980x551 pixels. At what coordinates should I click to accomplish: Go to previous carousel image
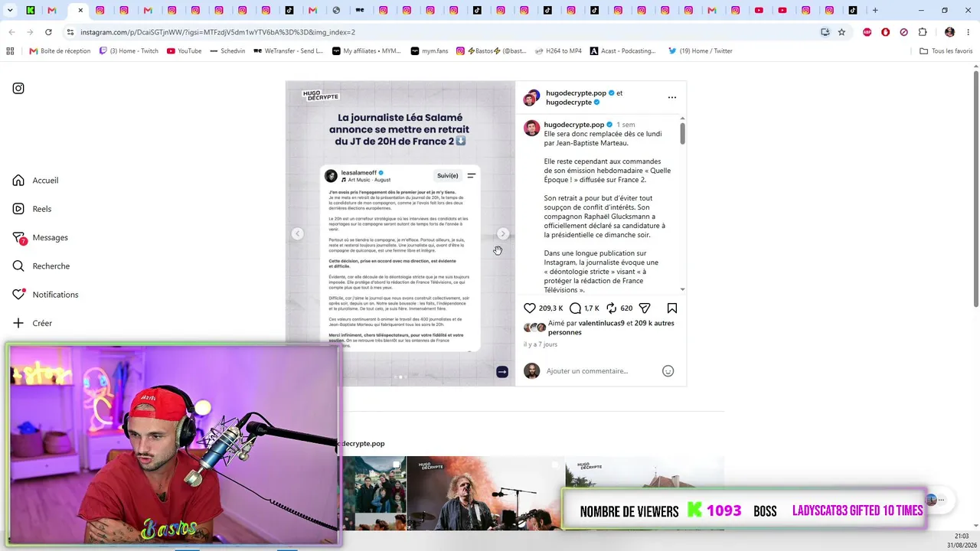[x=298, y=233]
